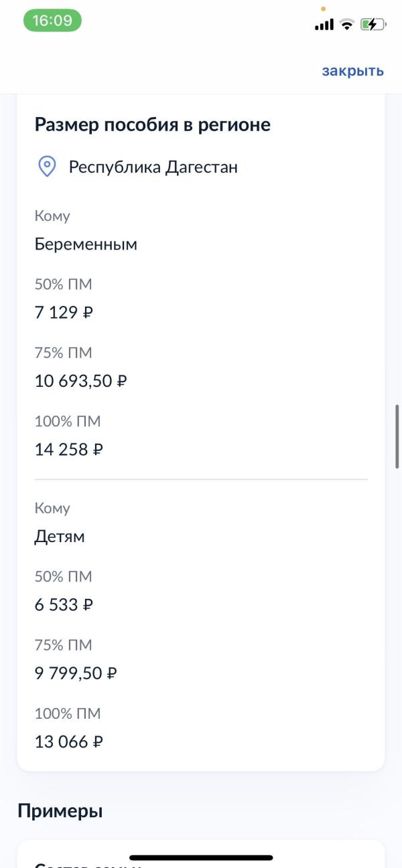Tap the Республика Дагестан region name
The width and height of the screenshot is (402, 868).
(x=153, y=167)
